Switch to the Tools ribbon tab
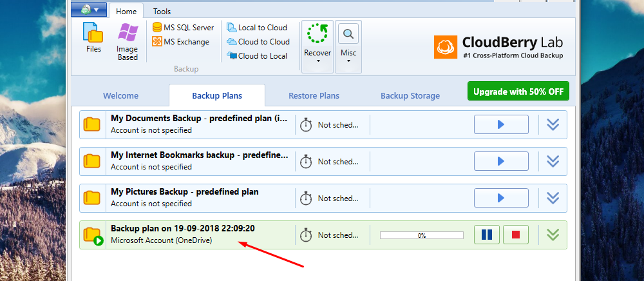This screenshot has width=644, height=281. [x=162, y=12]
